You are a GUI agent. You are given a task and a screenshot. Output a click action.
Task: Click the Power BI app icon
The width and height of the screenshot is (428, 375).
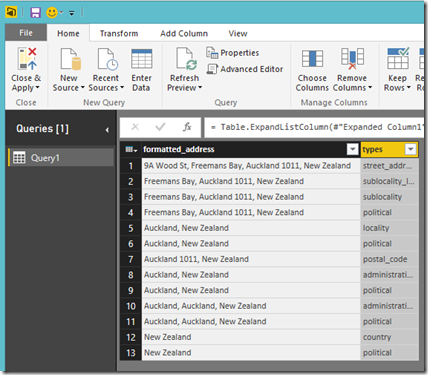point(11,12)
